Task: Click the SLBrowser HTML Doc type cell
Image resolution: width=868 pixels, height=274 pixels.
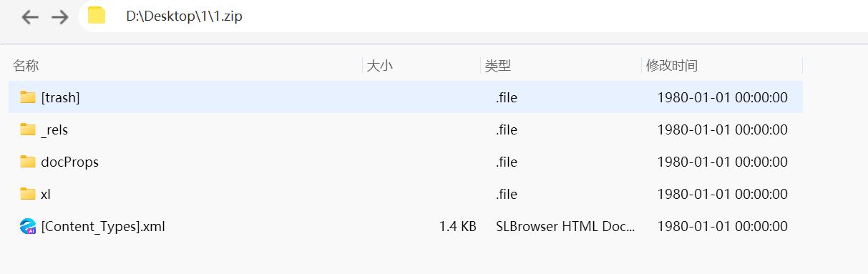Action: [x=565, y=226]
